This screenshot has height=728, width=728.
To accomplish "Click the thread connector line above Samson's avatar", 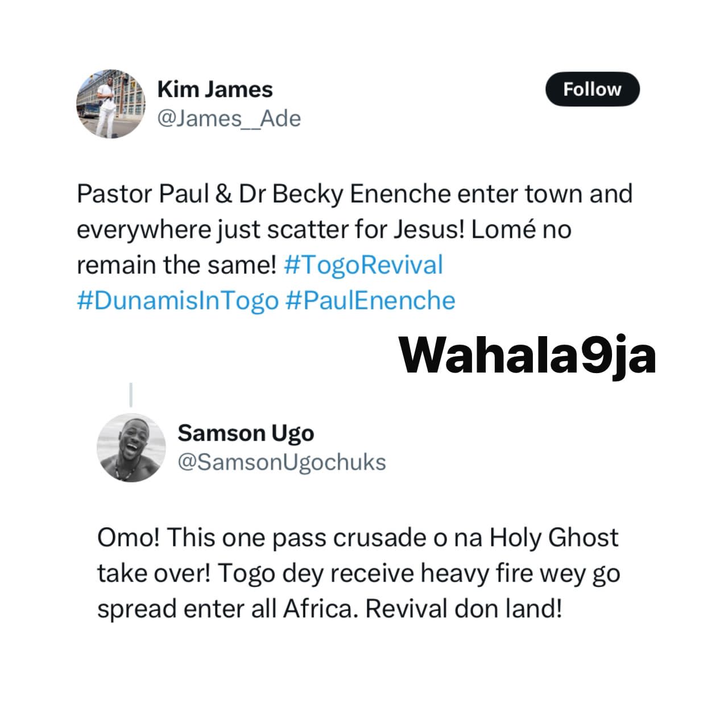I will (x=131, y=395).
